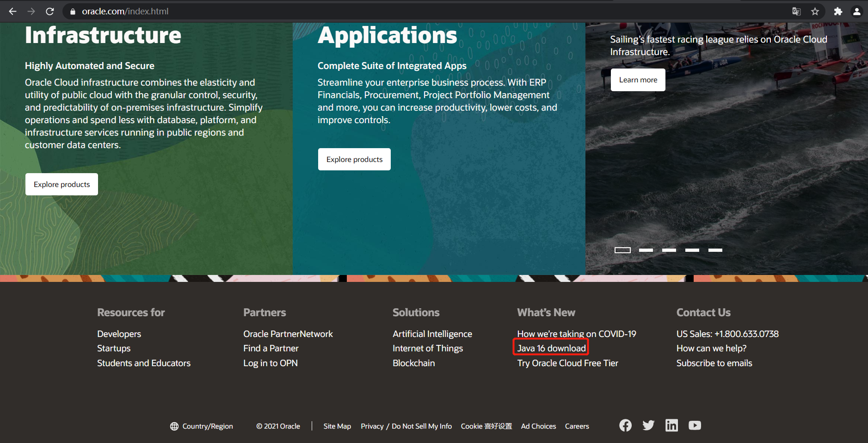Click the browser forward arrow
This screenshot has height=443, width=868.
31,11
